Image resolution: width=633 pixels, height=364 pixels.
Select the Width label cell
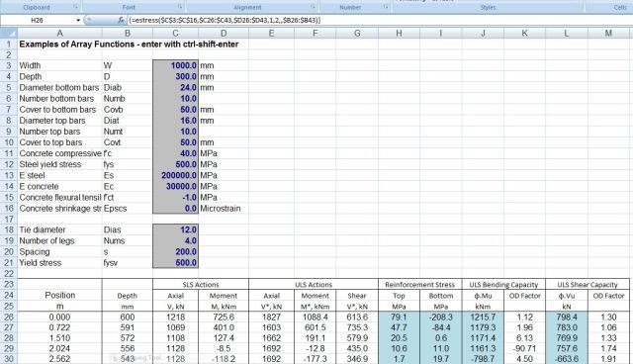pyautogui.click(x=59, y=65)
